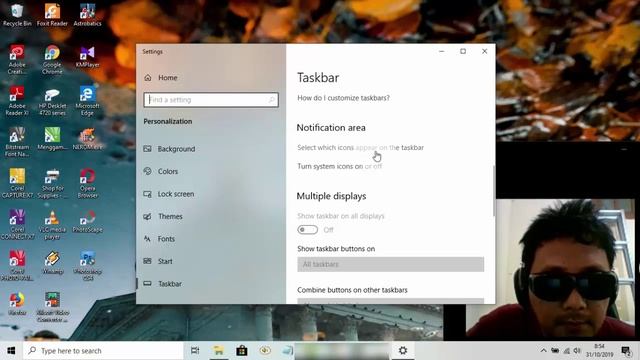Open battery status in system tray
The width and height of the screenshot is (640, 360).
point(555,351)
